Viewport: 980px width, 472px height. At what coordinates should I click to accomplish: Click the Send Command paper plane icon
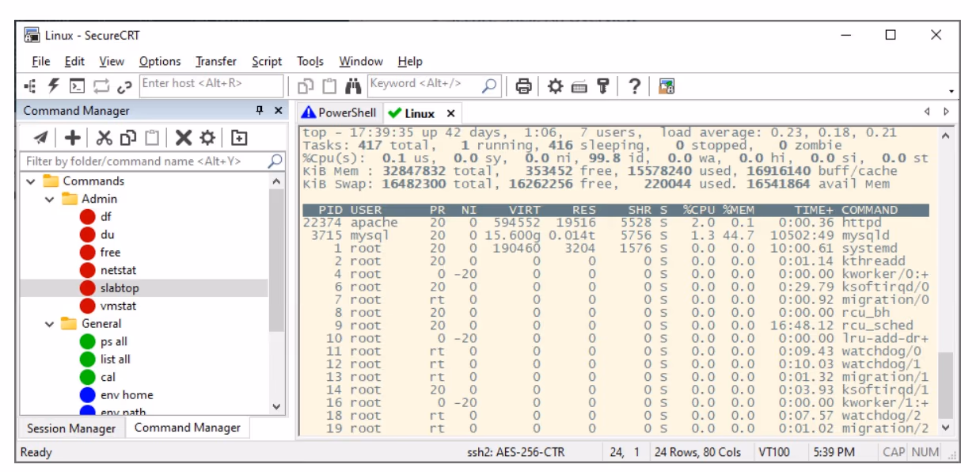(40, 138)
